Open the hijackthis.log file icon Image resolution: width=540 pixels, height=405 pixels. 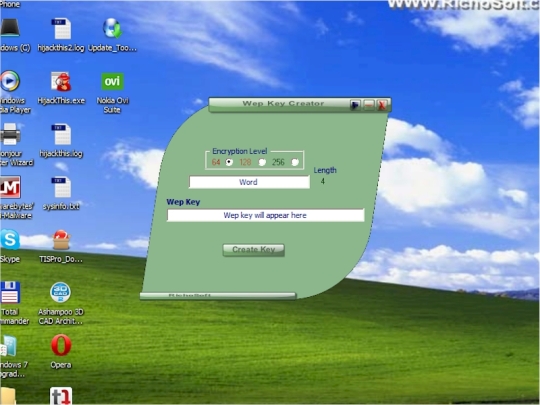(62, 134)
